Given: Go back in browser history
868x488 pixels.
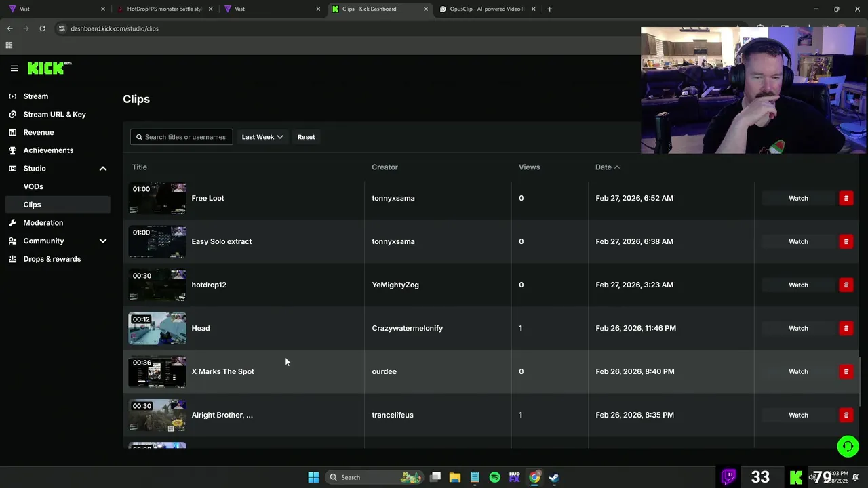Looking at the screenshot, I should [x=9, y=28].
